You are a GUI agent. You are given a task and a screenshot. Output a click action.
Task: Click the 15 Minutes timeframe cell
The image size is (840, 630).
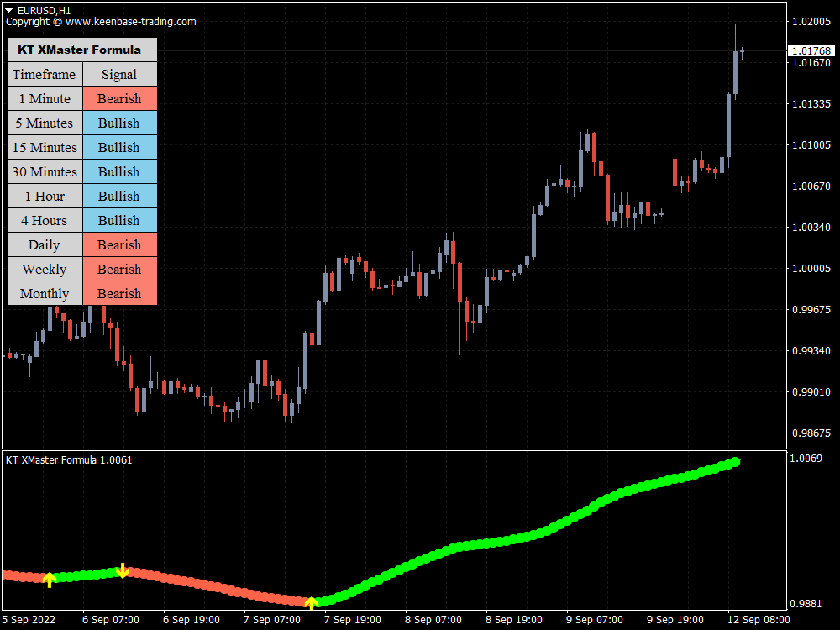45,147
